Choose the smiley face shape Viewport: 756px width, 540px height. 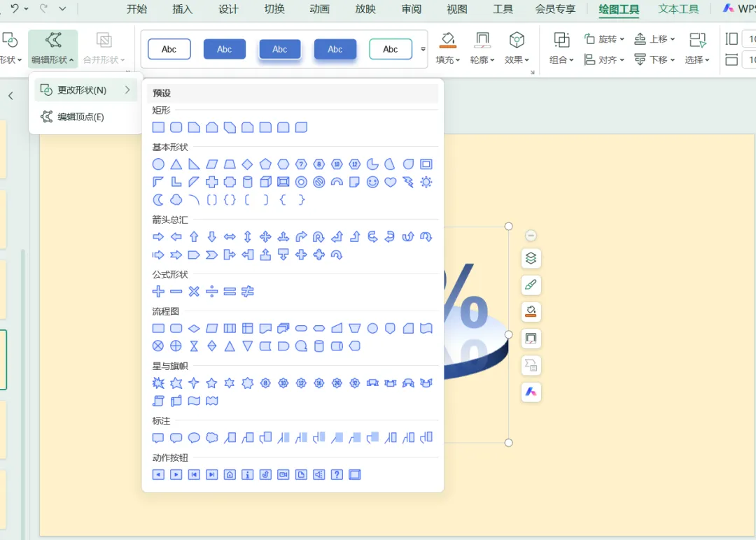click(x=372, y=182)
